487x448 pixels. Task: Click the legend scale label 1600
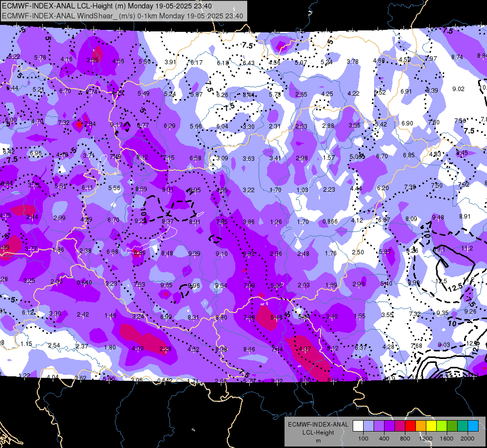tap(447, 439)
